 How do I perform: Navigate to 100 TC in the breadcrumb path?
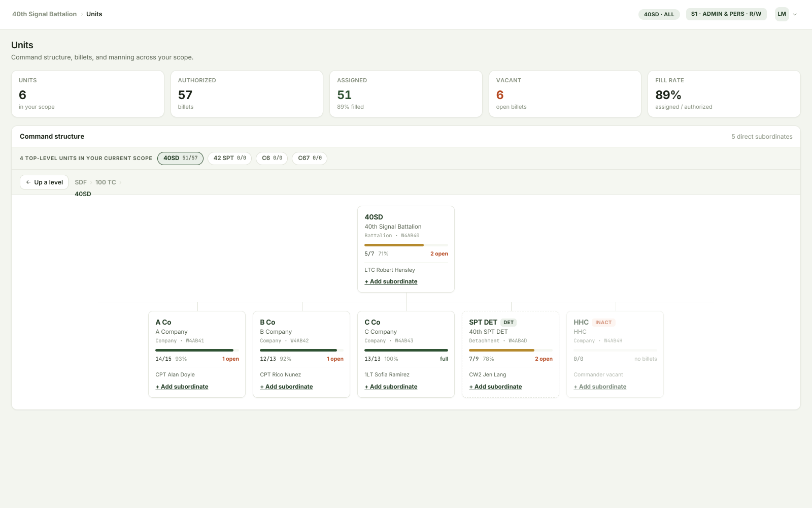point(106,182)
